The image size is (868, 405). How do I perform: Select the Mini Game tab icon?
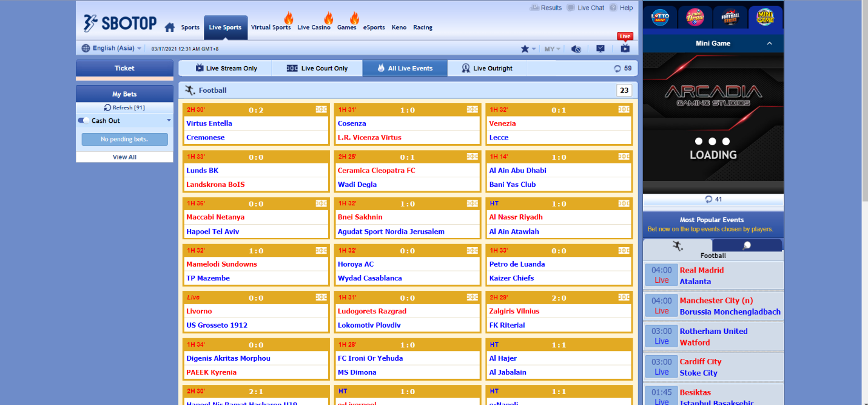pyautogui.click(x=765, y=17)
